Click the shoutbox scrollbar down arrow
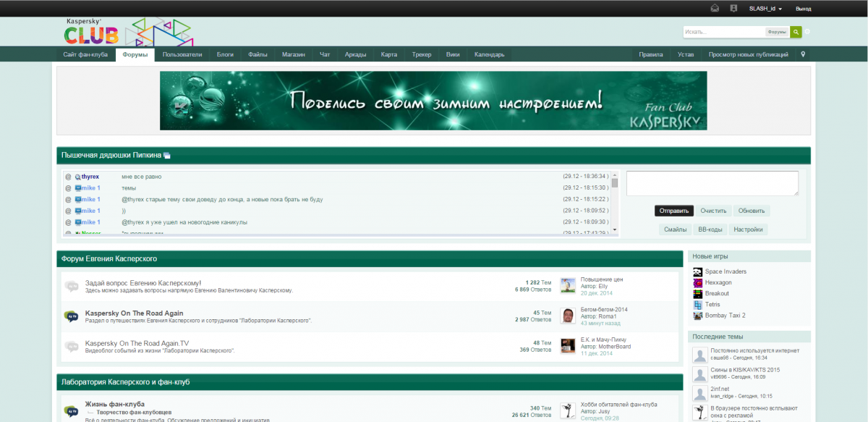 [615, 229]
